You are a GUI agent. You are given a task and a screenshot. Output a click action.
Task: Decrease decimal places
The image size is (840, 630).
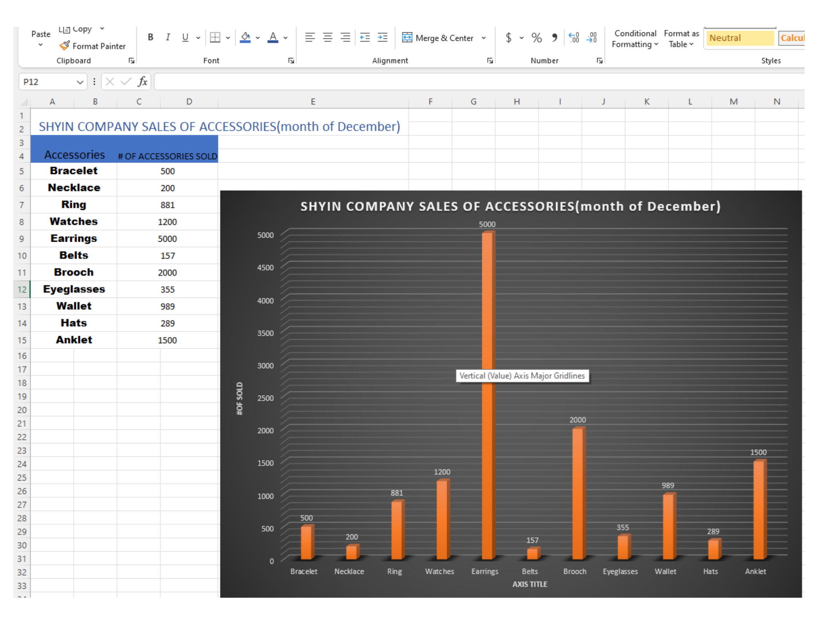[x=592, y=37]
